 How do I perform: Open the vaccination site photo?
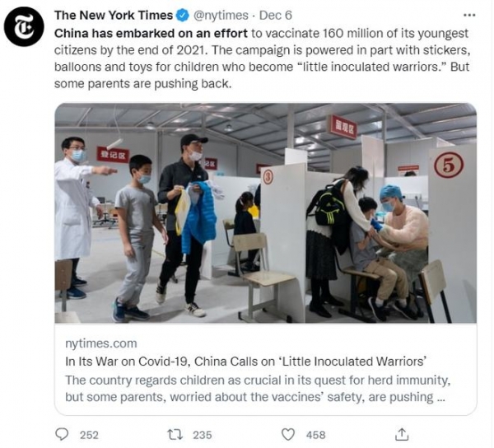[x=266, y=213]
